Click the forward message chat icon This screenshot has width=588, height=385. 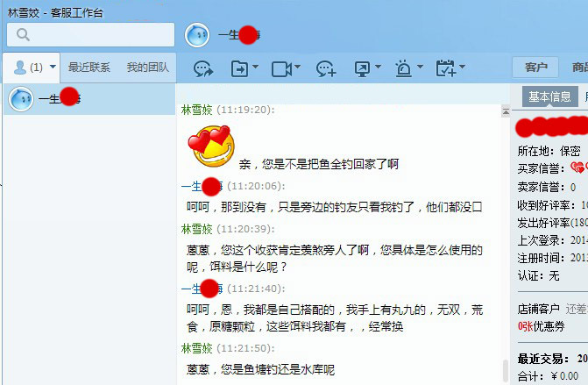203,68
